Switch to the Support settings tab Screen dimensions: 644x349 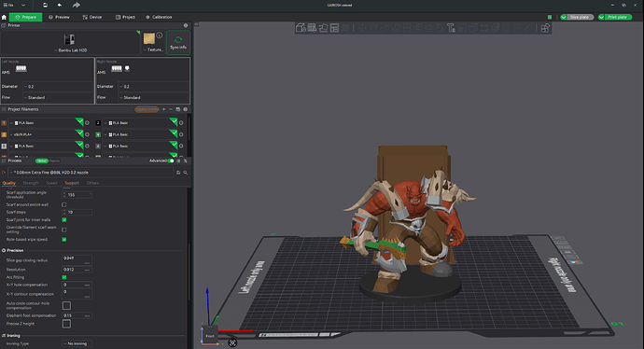72,183
